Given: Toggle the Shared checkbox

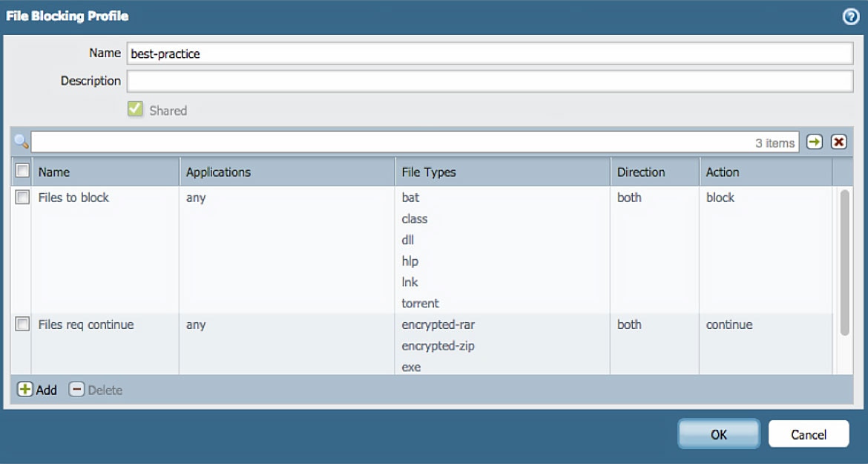Looking at the screenshot, I should click(135, 110).
